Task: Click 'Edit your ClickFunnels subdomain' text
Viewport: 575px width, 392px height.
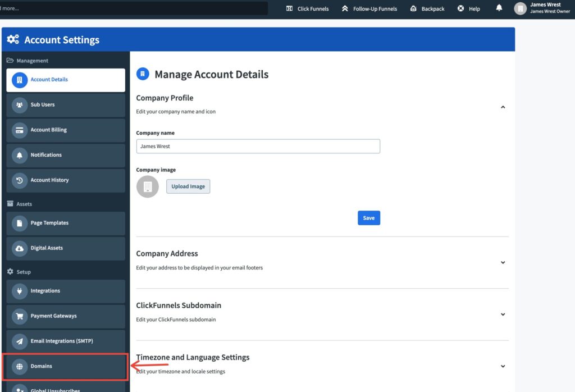Action: coord(176,320)
